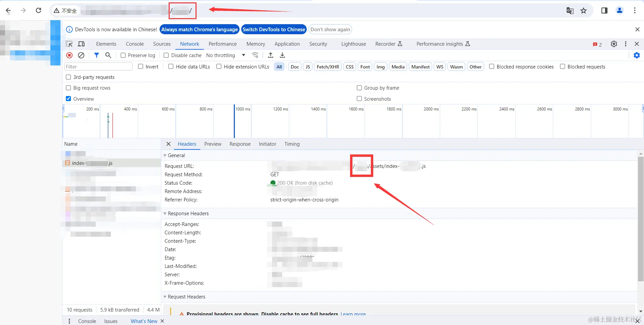The height and width of the screenshot is (325, 644).
Task: Open the Sources panel
Action: tap(162, 44)
